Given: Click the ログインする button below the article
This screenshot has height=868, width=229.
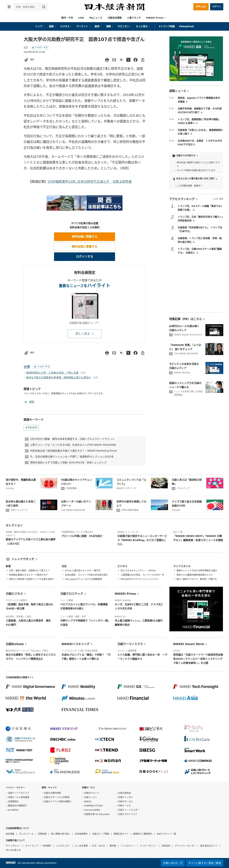Looking at the screenshot, I should pos(85,256).
